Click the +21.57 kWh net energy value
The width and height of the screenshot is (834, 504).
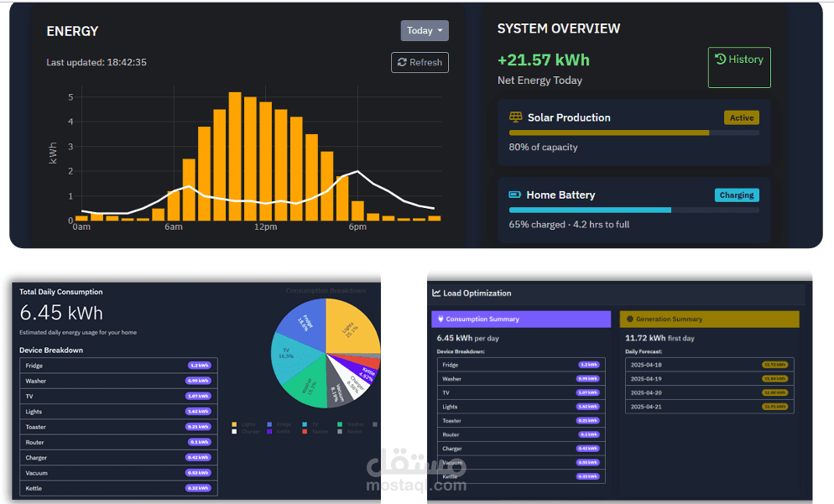click(x=543, y=60)
